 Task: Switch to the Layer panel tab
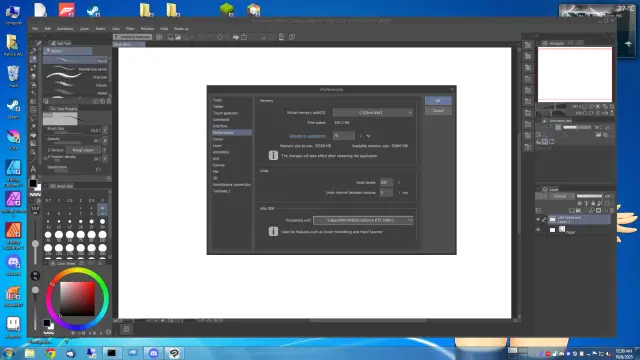[x=551, y=189]
